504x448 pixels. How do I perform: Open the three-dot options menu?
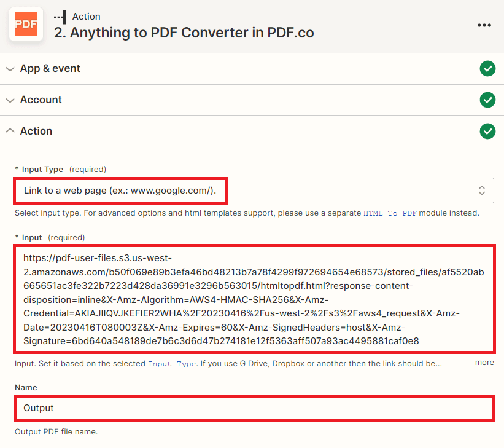[x=484, y=25]
